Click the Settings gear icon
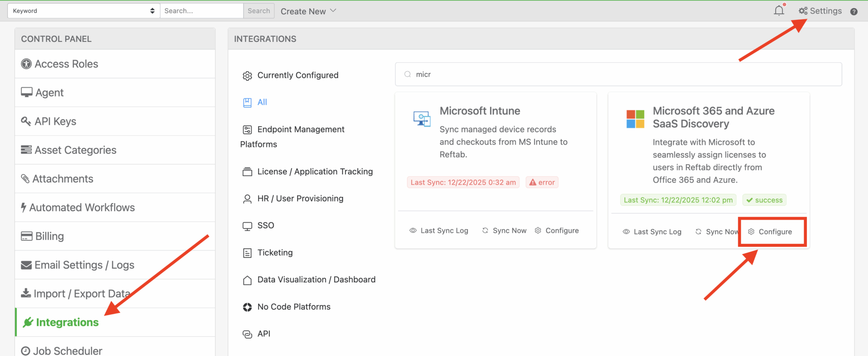 pos(803,11)
